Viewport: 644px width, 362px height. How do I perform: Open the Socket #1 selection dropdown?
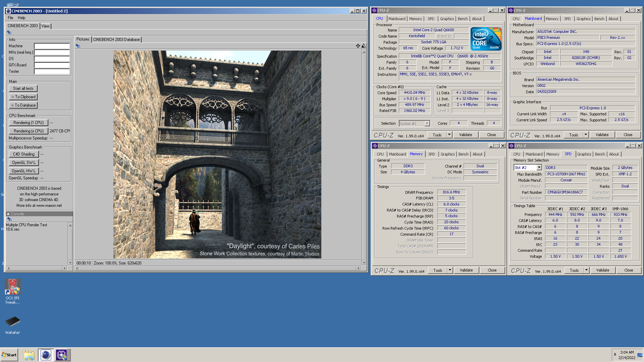pyautogui.click(x=427, y=124)
